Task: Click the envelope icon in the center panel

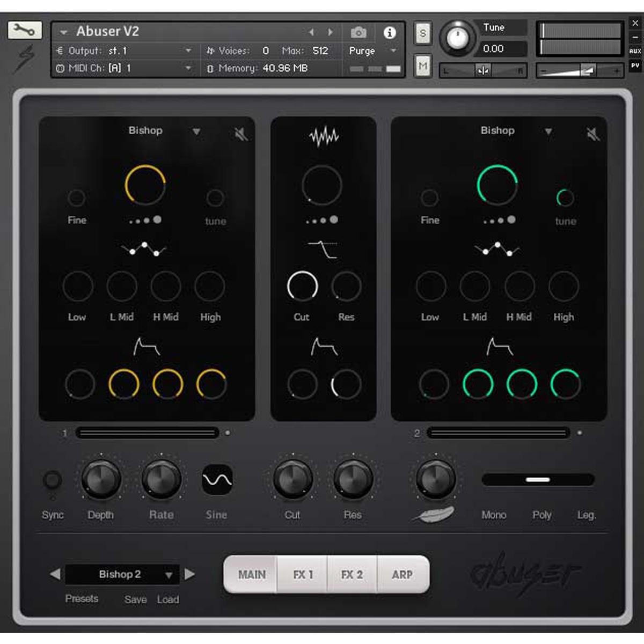Action: (x=324, y=347)
